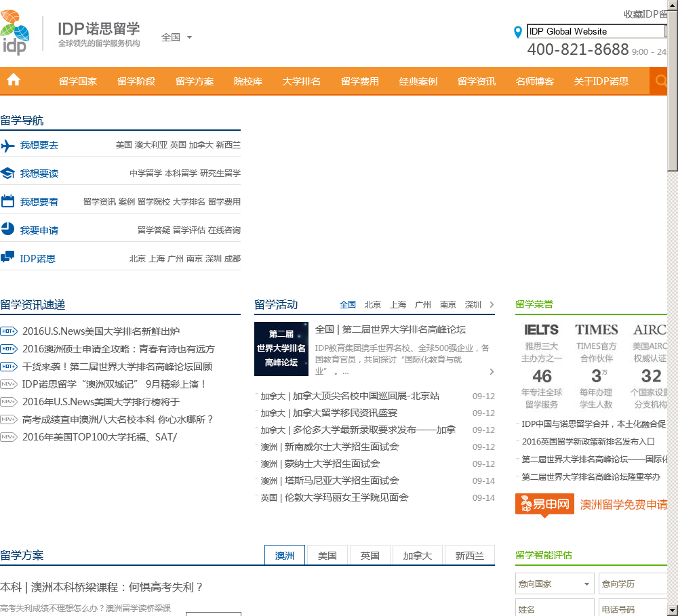The image size is (678, 616).
Task: Click the TIMES honor logo
Action: [x=596, y=330]
